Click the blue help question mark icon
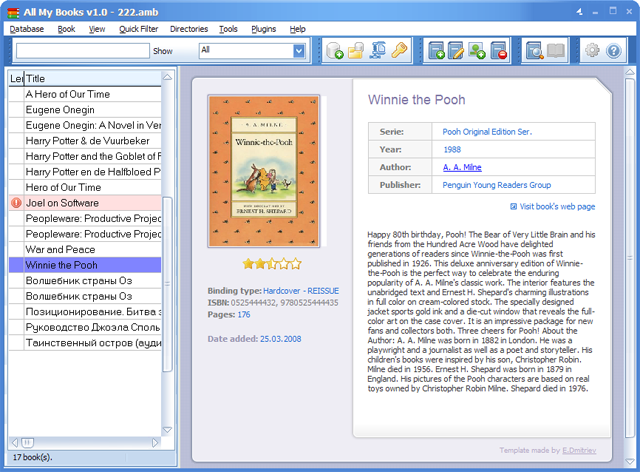This screenshot has height=472, width=640. [614, 50]
